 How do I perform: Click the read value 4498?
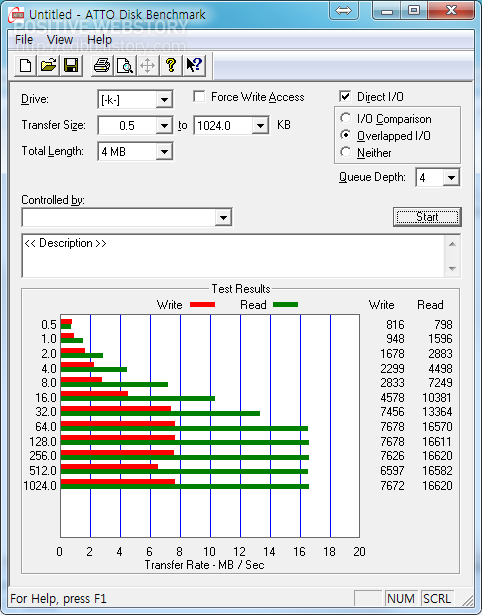pos(440,369)
